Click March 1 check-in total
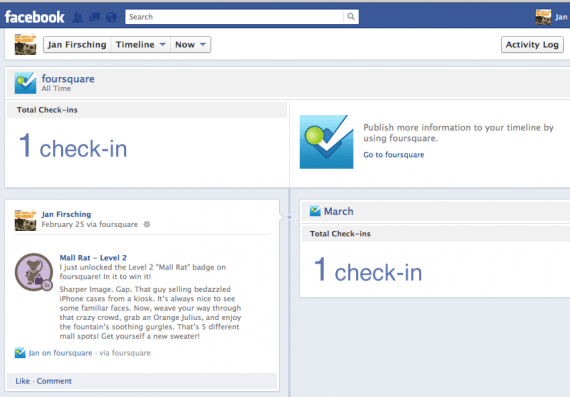This screenshot has height=397, width=570. 368,270
